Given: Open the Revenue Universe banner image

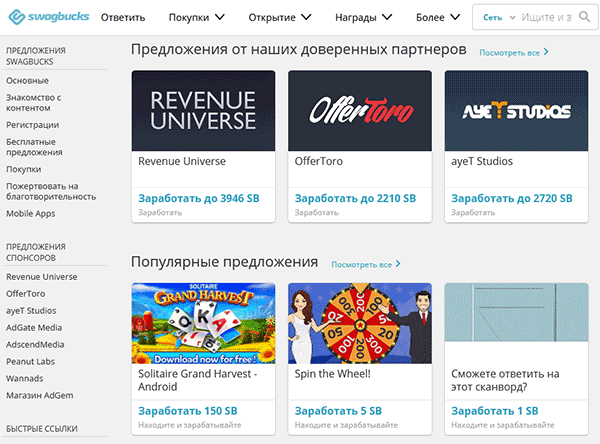Looking at the screenshot, I should click(x=203, y=111).
